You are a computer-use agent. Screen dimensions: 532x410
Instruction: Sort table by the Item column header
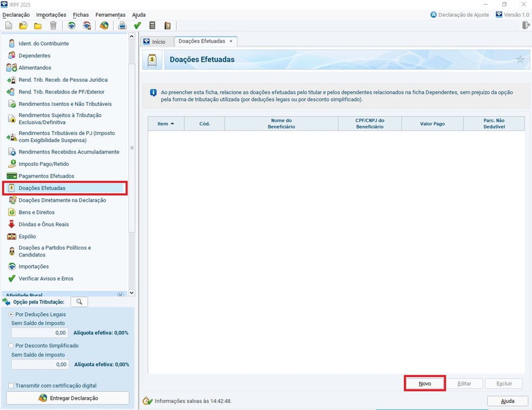(165, 124)
